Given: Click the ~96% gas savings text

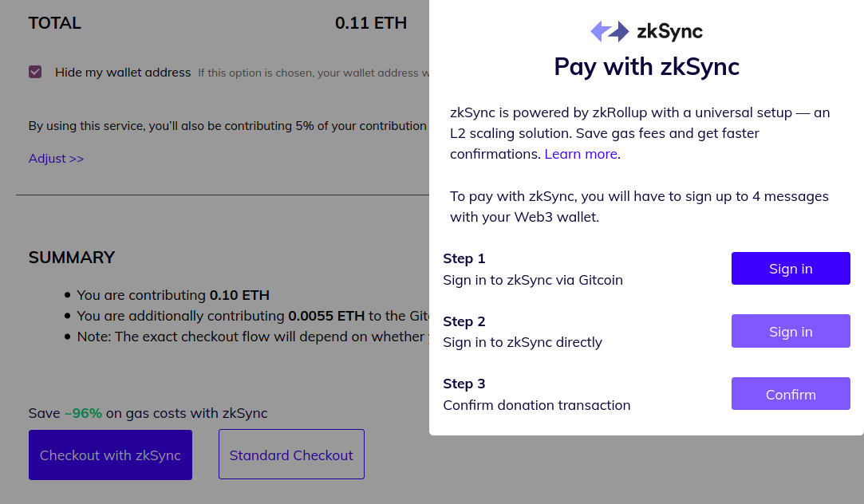Looking at the screenshot, I should click(83, 413).
